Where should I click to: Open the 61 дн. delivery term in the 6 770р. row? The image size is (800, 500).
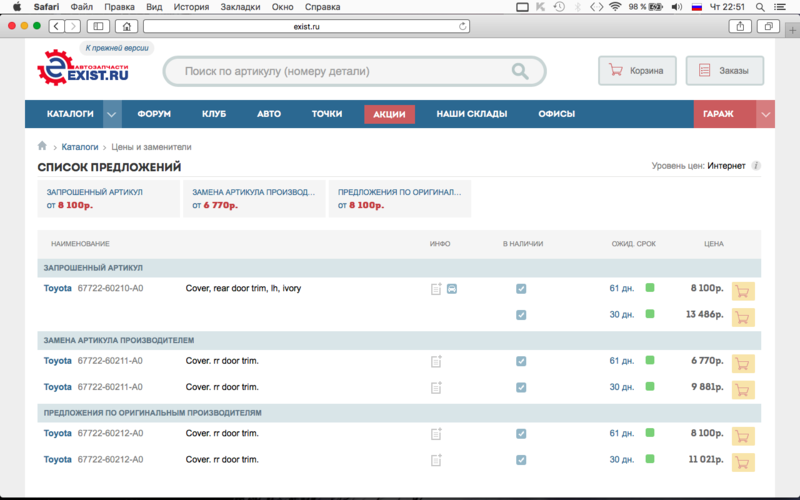tap(621, 361)
